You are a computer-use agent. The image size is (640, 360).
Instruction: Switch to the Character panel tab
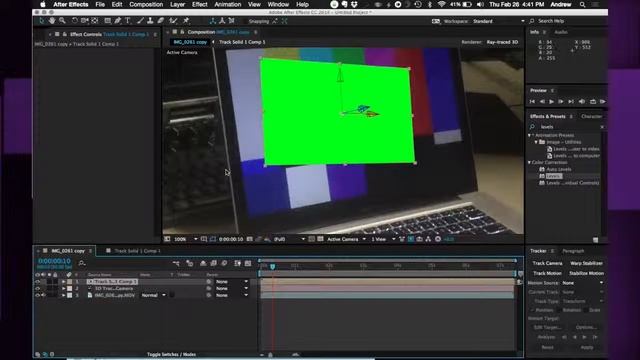click(x=591, y=117)
